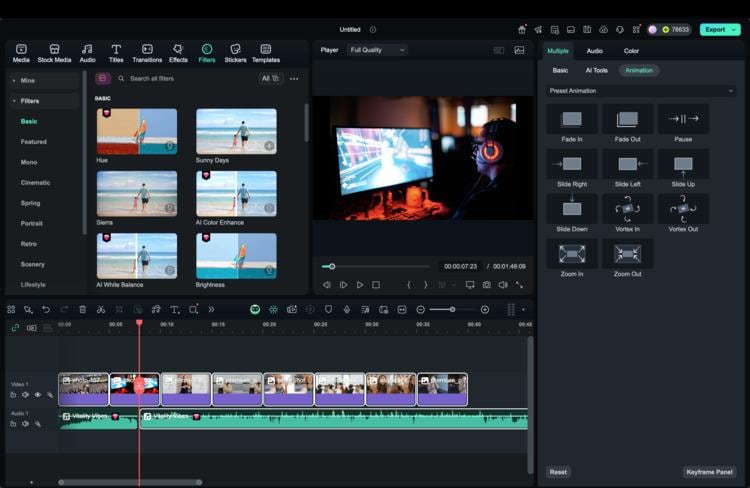Apply the Pause animation preset
The image size is (750, 488).
683,119
